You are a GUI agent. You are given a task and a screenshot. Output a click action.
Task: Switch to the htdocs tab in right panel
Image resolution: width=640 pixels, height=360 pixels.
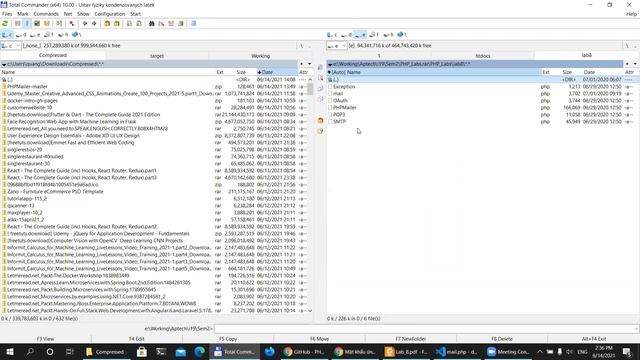[x=483, y=56]
